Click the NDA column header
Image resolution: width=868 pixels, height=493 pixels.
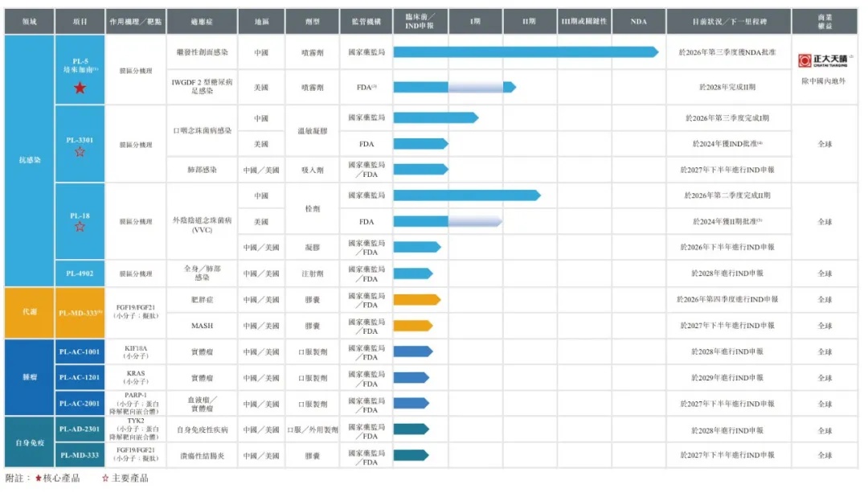point(639,22)
